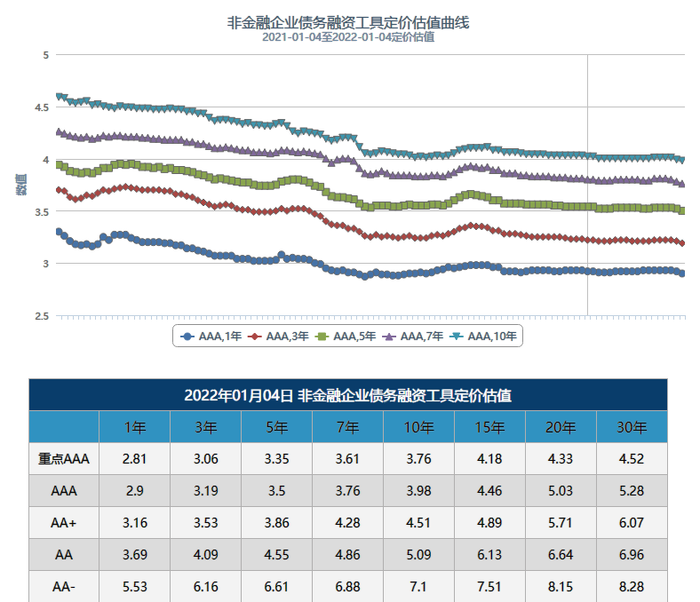The height and width of the screenshot is (602, 700).
Task: Click the chart title 非金融企业债务融资工具定价估值曲线
Action: (x=348, y=22)
